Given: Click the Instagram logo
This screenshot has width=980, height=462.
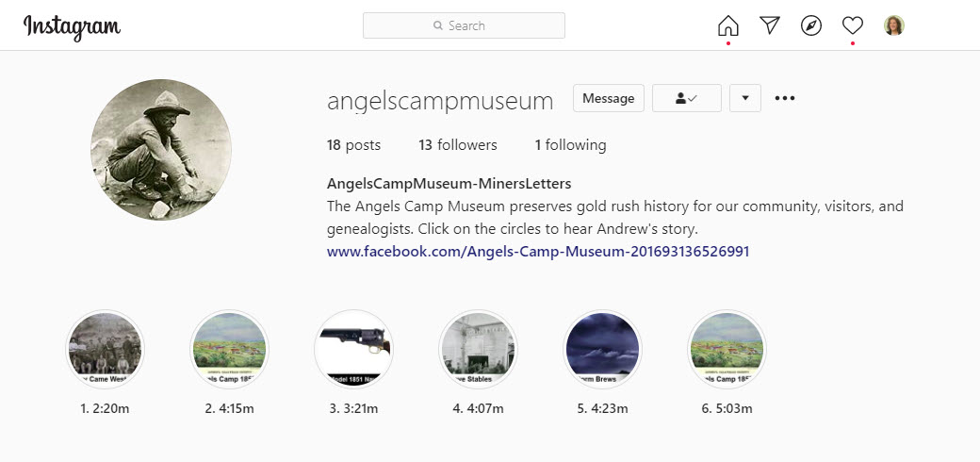Looking at the screenshot, I should pyautogui.click(x=72, y=25).
